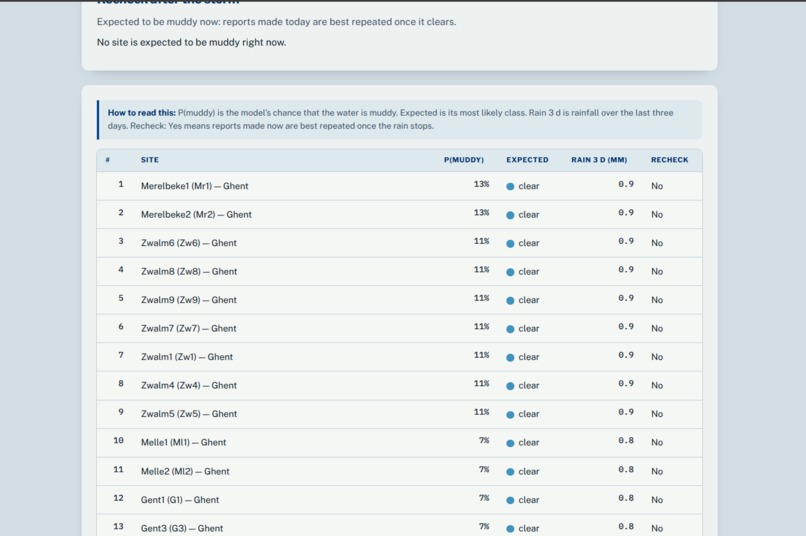Select row Zwalm8 (Zw8) — Ghent
The height and width of the screenshot is (536, 806).
point(399,271)
